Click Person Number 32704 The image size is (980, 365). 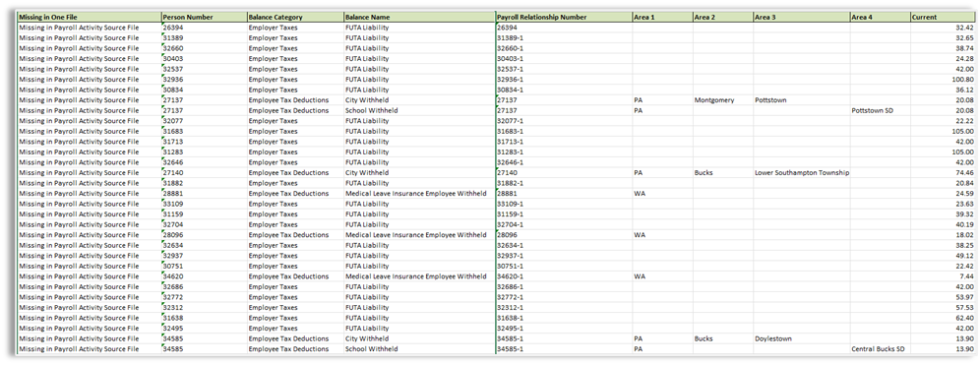(204, 224)
